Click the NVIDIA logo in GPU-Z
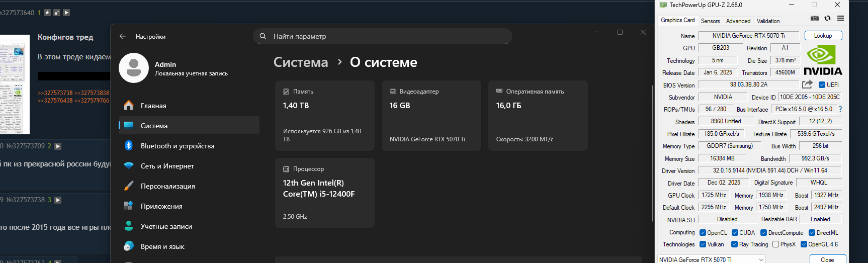 (823, 60)
